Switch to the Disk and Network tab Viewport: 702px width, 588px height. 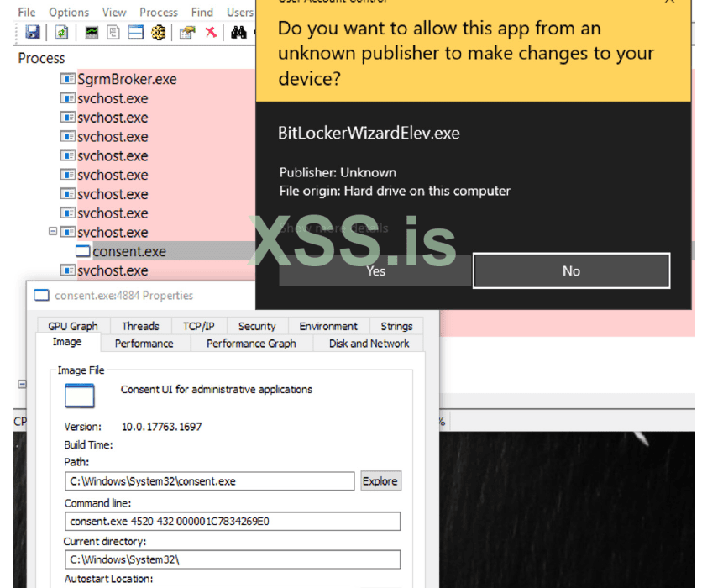click(x=369, y=344)
